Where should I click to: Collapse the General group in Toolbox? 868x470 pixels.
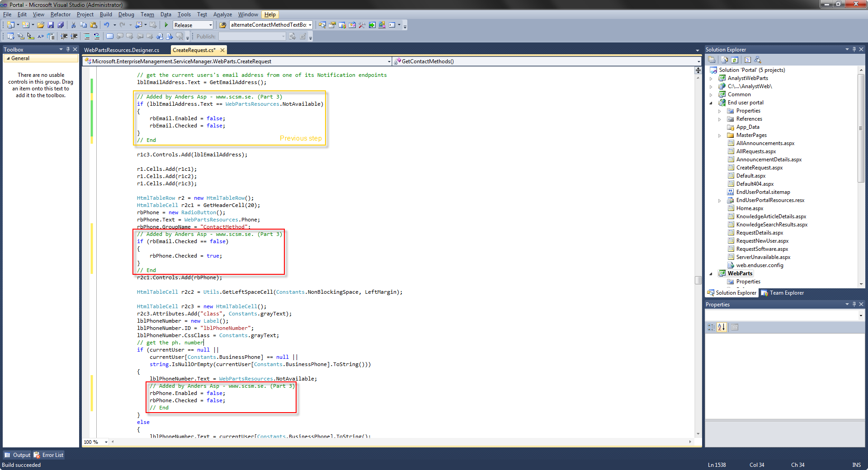tap(8, 58)
